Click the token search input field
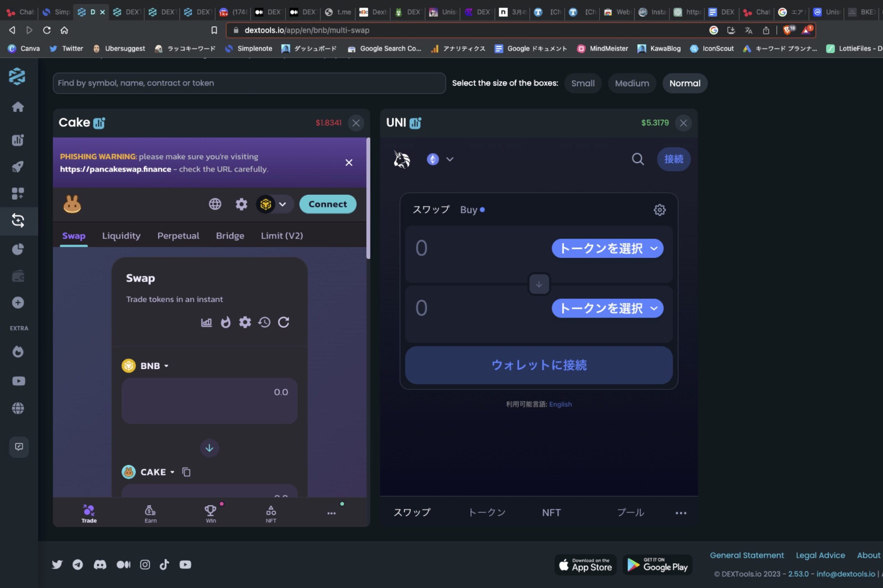Viewport: 883px width, 588px height. coord(248,83)
